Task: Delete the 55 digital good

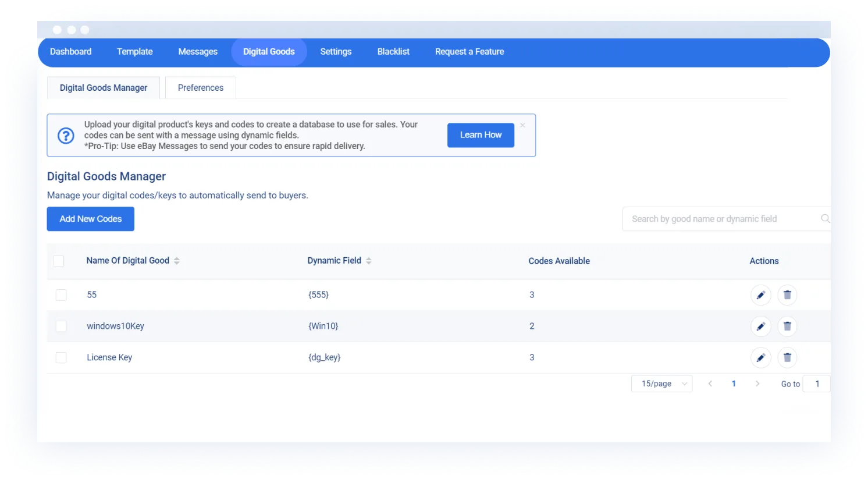Action: pos(787,295)
